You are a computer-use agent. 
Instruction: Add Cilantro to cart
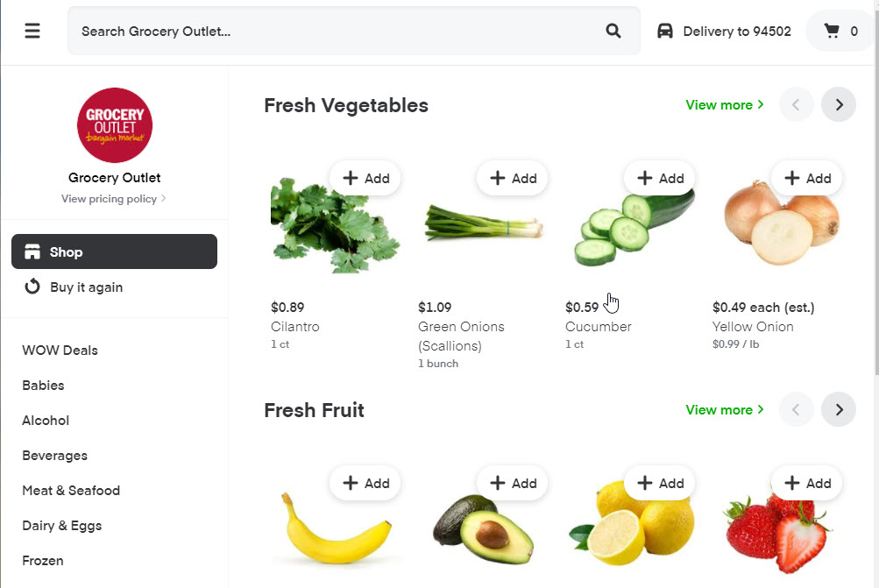tap(365, 178)
